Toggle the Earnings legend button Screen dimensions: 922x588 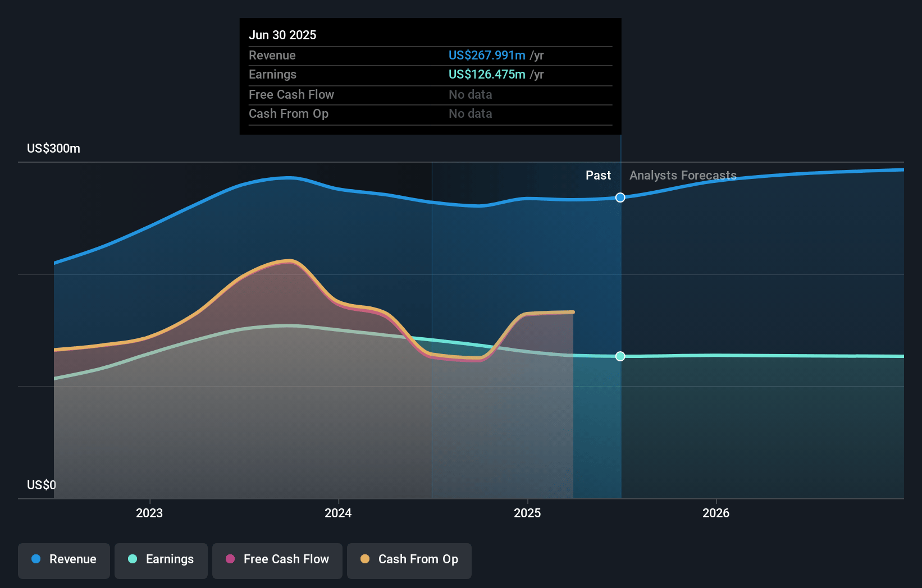[161, 561]
